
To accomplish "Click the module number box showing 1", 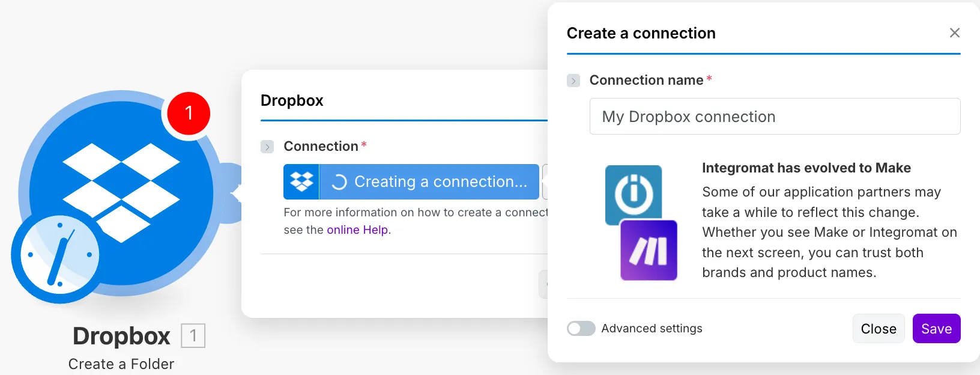I will [x=193, y=335].
